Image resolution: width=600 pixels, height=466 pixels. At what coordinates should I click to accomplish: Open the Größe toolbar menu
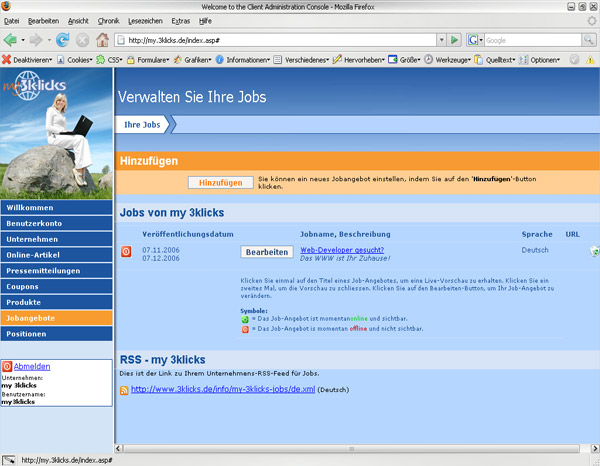coord(404,60)
